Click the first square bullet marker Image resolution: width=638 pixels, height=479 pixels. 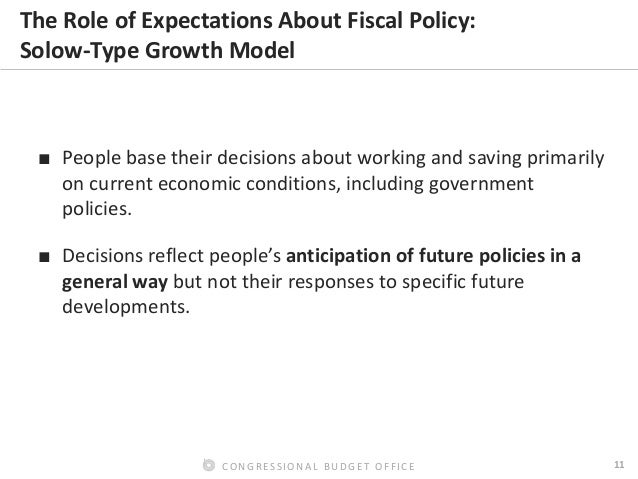coord(45,163)
